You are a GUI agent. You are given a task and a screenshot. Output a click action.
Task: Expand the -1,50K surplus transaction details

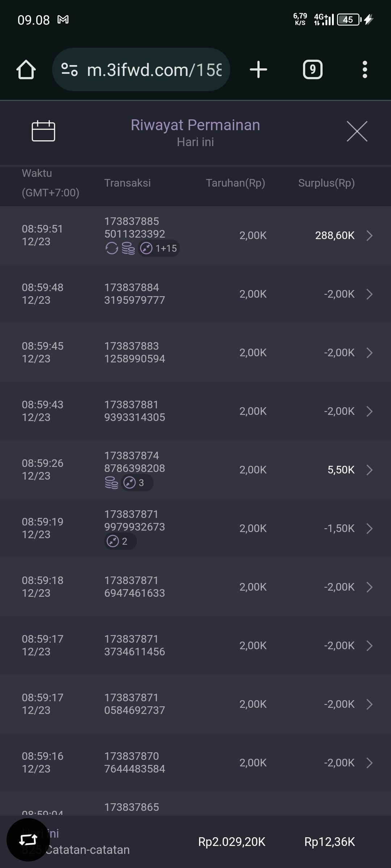coord(369,528)
